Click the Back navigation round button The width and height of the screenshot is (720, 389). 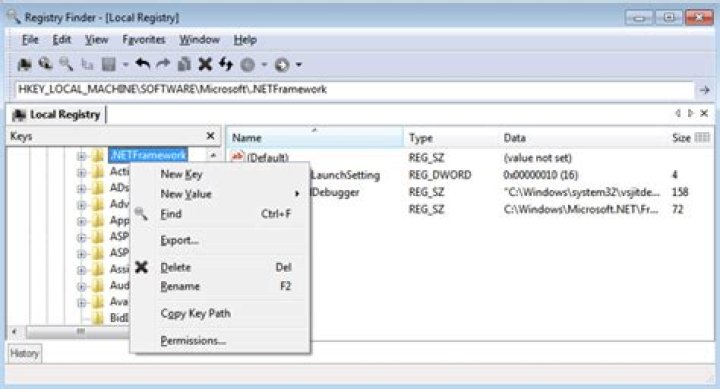[248, 65]
